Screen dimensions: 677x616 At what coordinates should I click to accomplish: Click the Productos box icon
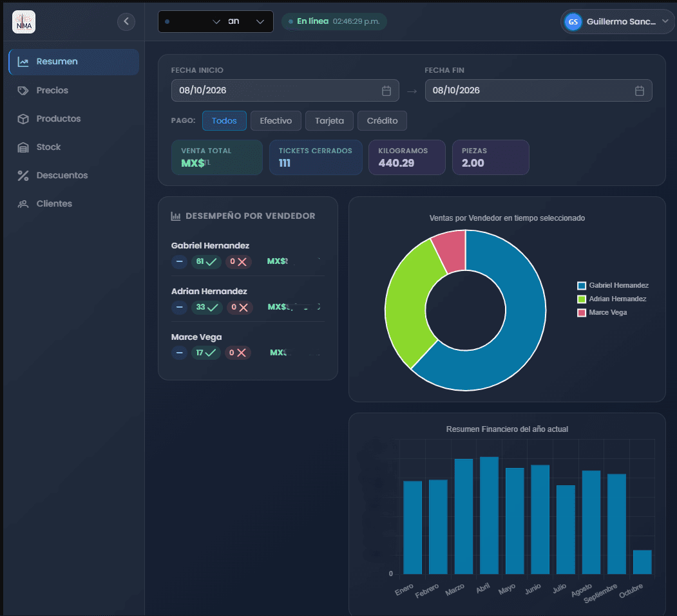click(23, 119)
